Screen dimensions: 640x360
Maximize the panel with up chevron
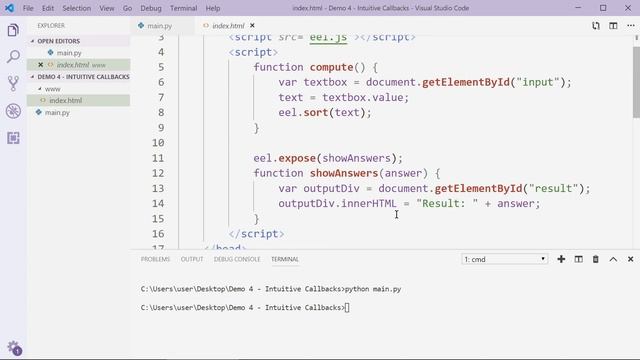click(613, 259)
